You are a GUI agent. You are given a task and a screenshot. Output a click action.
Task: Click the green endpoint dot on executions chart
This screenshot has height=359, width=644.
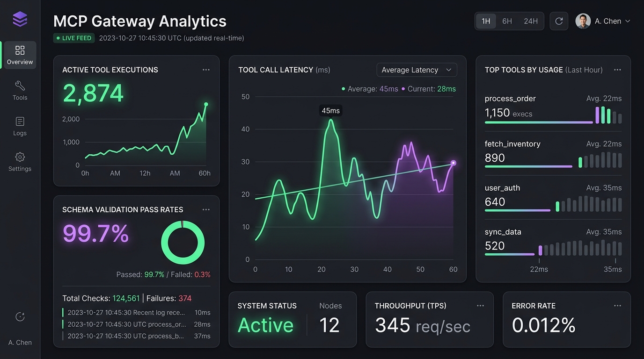(x=206, y=105)
